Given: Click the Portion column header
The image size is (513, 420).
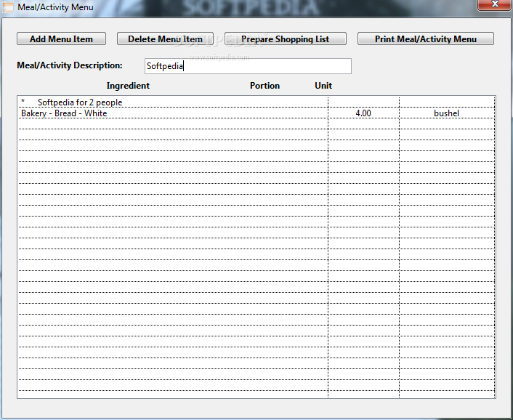Looking at the screenshot, I should click(264, 86).
